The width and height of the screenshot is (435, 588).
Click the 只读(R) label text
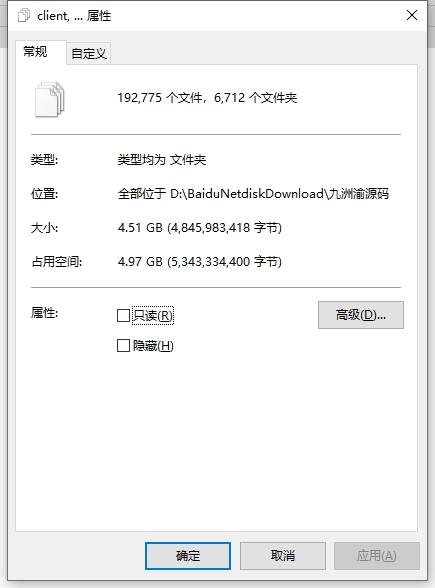coord(153,315)
